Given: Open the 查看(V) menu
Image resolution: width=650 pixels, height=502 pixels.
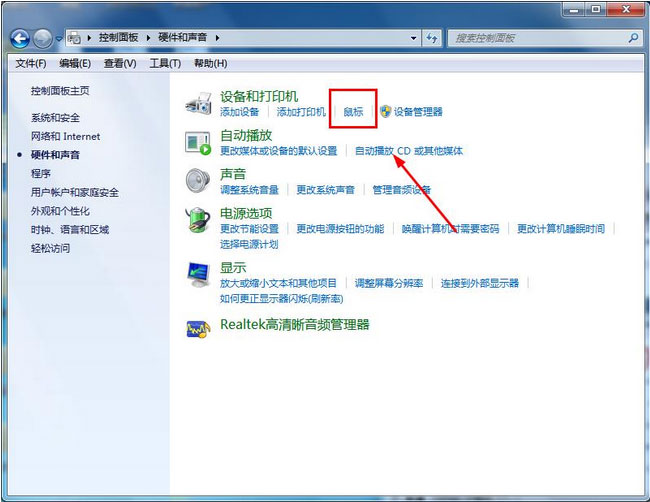Looking at the screenshot, I should point(120,63).
